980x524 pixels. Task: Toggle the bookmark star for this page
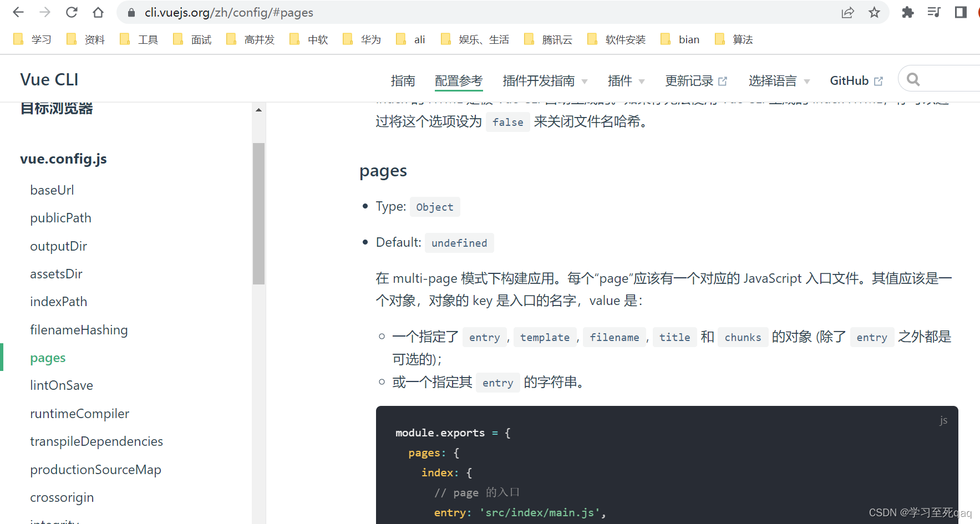(x=875, y=12)
